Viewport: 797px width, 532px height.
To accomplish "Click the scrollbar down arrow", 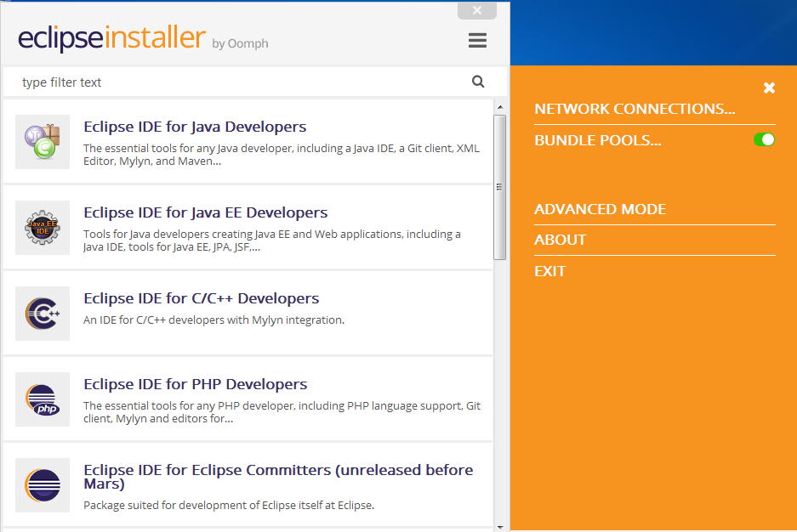I will coord(500,528).
